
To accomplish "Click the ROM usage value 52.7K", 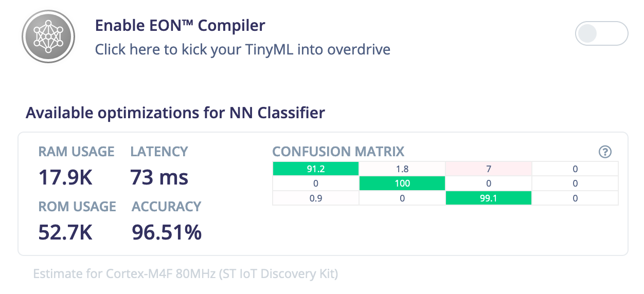I will point(65,233).
